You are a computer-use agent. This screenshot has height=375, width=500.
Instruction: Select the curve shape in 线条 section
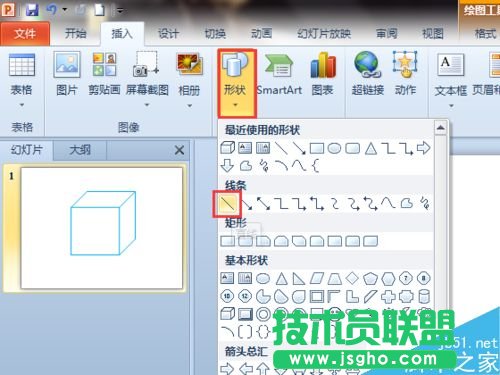click(x=388, y=203)
